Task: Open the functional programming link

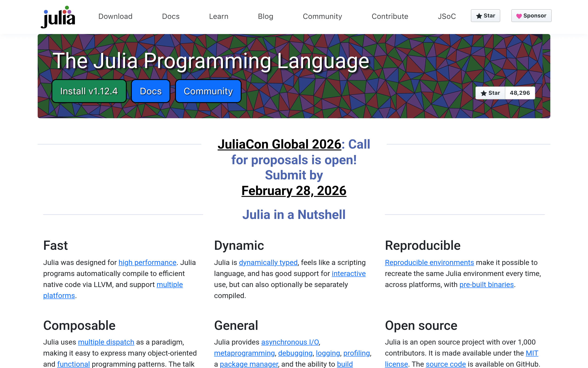Action: pyautogui.click(x=73, y=364)
